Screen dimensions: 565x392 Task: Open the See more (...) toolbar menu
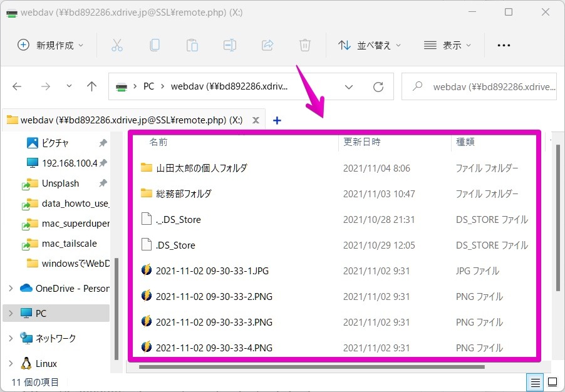tap(504, 44)
